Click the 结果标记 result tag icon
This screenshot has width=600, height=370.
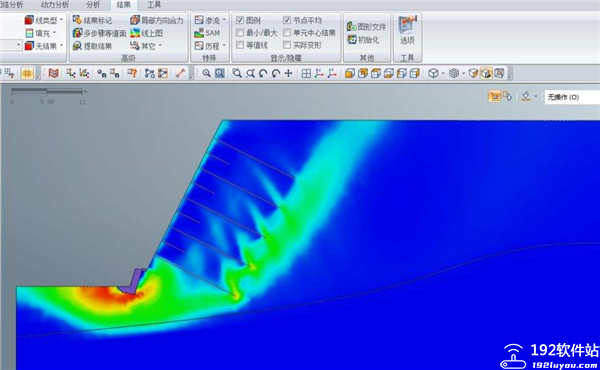(x=77, y=20)
